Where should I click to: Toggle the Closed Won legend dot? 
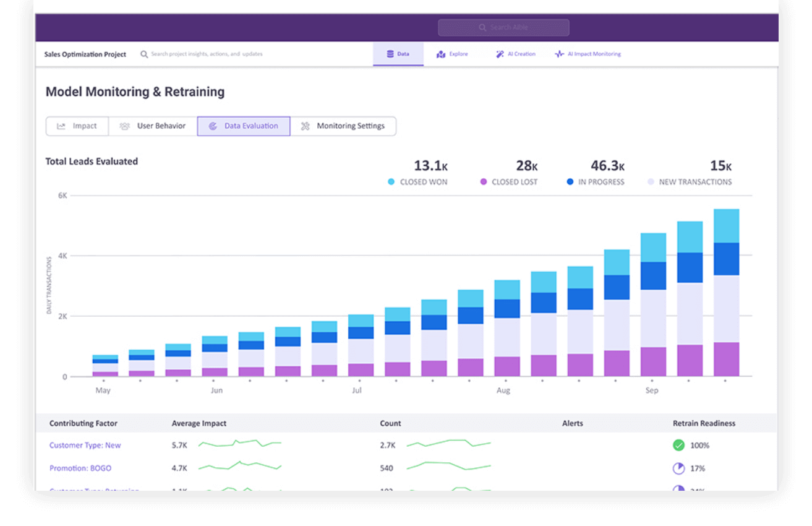point(391,182)
